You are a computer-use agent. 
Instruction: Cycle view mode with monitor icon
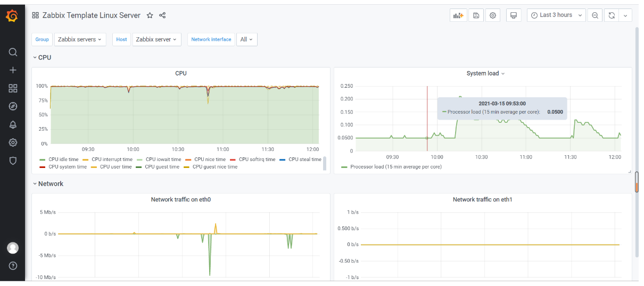tap(514, 15)
